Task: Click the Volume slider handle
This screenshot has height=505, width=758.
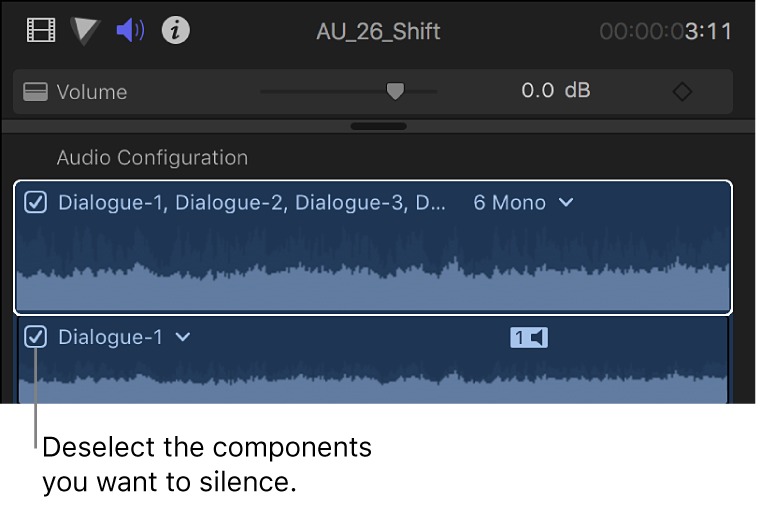Action: point(395,92)
